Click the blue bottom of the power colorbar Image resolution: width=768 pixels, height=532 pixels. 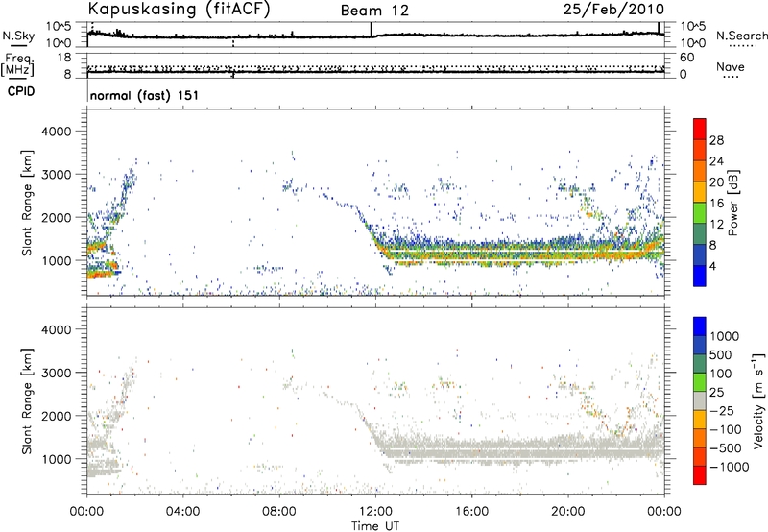coord(700,276)
